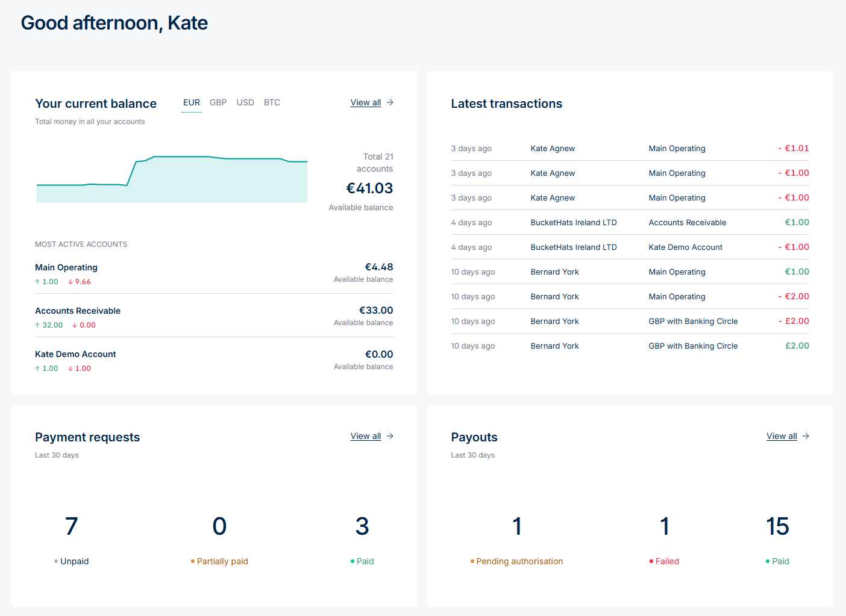Click the 0 Partially paid count

click(219, 526)
